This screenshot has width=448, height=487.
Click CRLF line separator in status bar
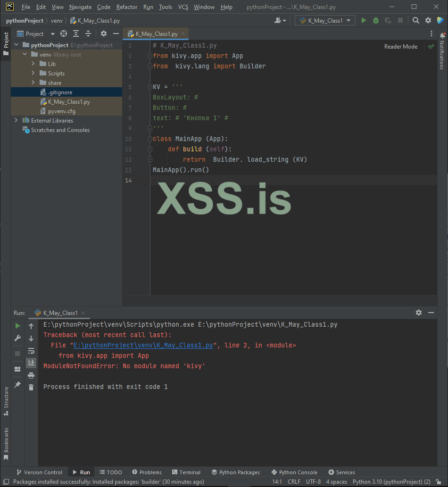point(294,481)
